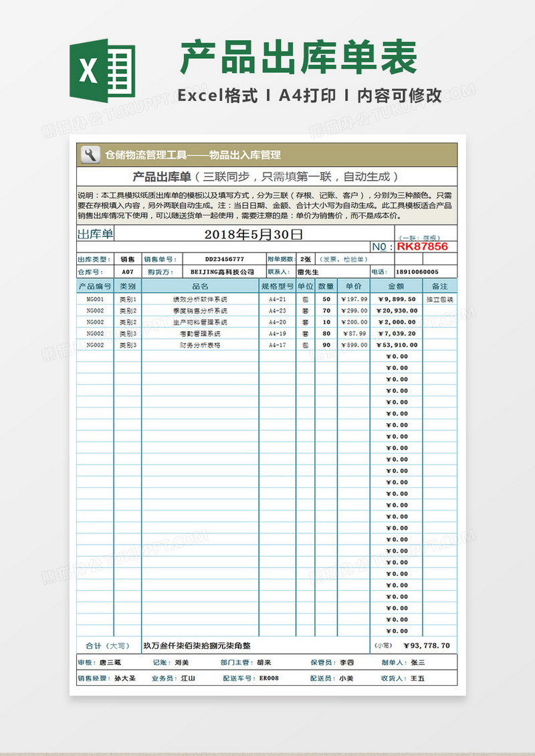Click amount ¥20,930.00
This screenshot has height=756, width=535.
pos(396,310)
